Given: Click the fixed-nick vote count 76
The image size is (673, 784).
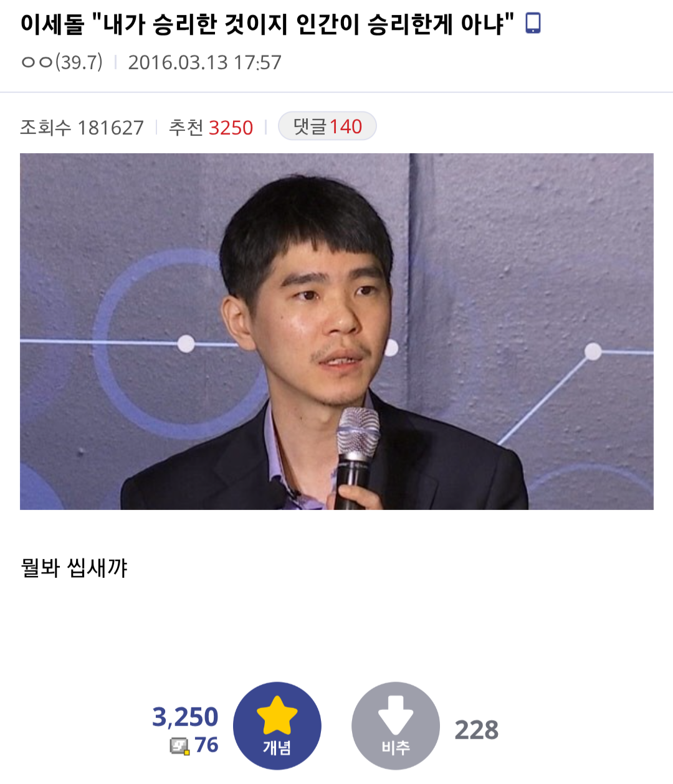Looking at the screenshot, I should (x=206, y=745).
